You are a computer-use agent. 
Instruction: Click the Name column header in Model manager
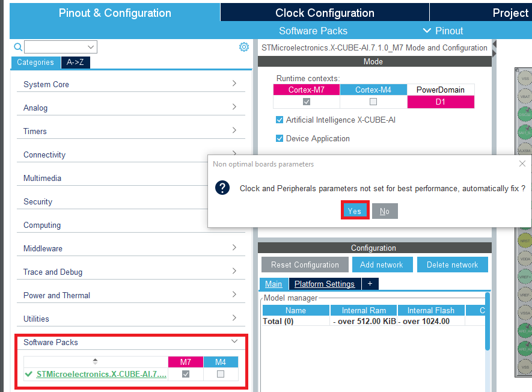click(x=296, y=310)
